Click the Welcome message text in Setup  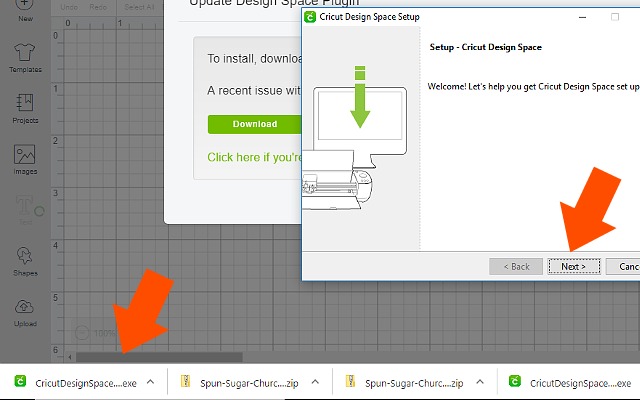click(533, 87)
